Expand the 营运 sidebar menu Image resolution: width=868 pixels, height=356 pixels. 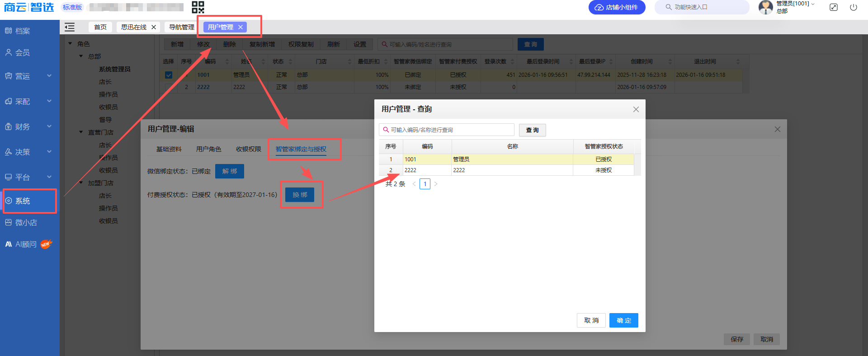tap(28, 76)
